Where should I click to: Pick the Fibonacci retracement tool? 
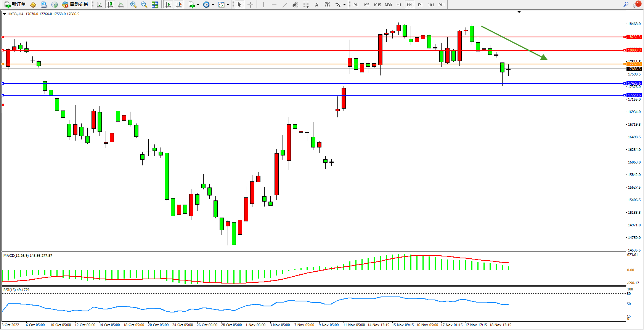[306, 5]
